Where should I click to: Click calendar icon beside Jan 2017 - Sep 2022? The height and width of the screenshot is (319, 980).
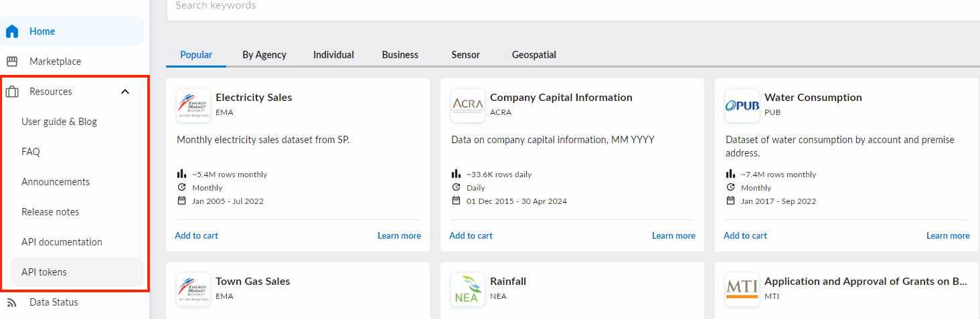pos(730,201)
